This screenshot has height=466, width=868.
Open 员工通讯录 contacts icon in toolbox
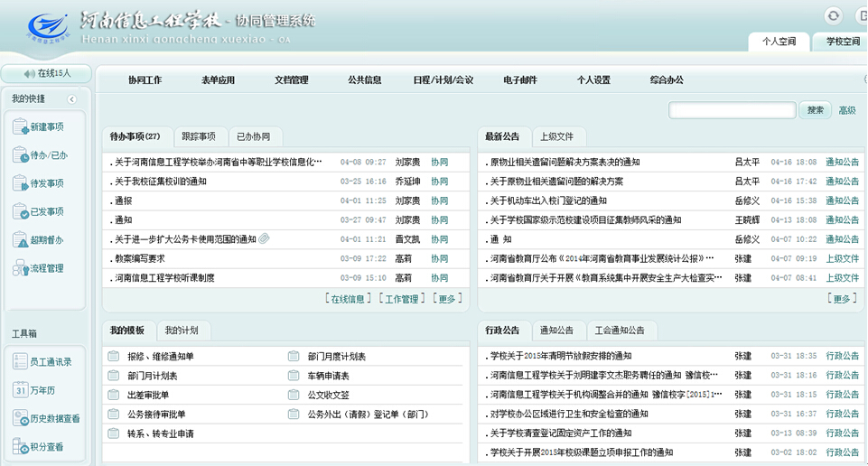coord(21,362)
